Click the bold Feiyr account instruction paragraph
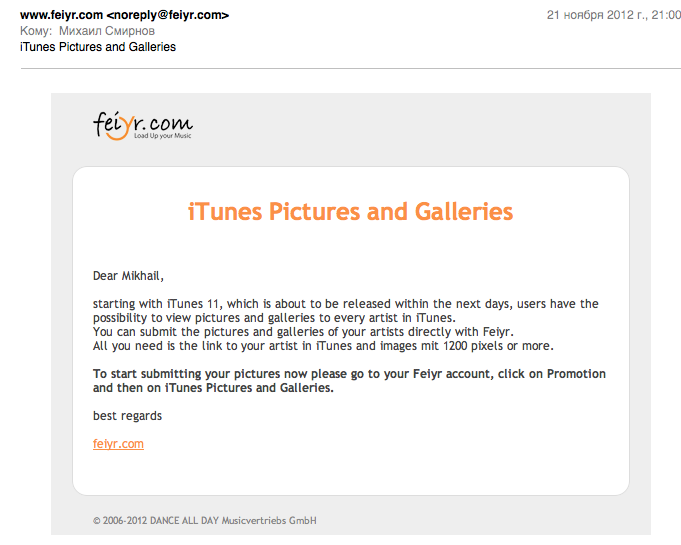Screen dimensions: 681x545 [349, 381]
